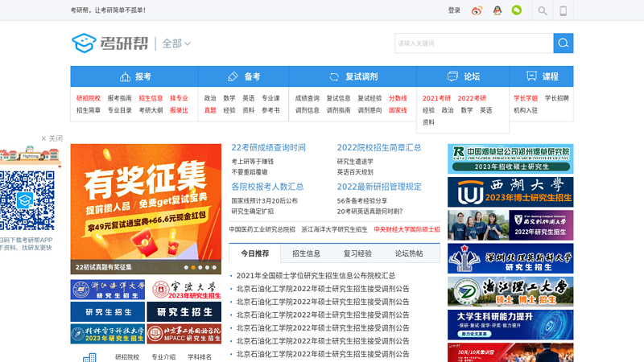Click the top bar magnifier search icon
Screen dimensions: 644x362
click(543, 10)
